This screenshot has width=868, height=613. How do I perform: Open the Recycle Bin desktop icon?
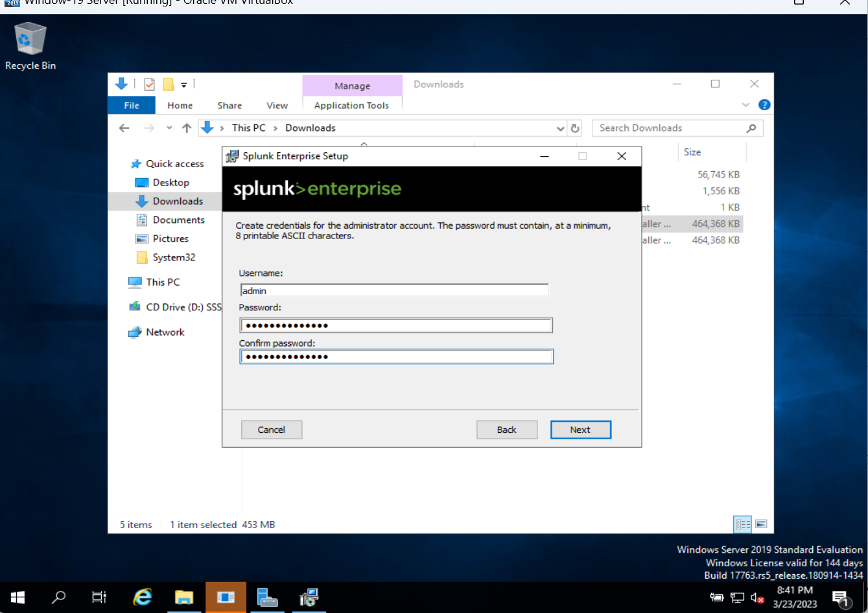tap(30, 45)
